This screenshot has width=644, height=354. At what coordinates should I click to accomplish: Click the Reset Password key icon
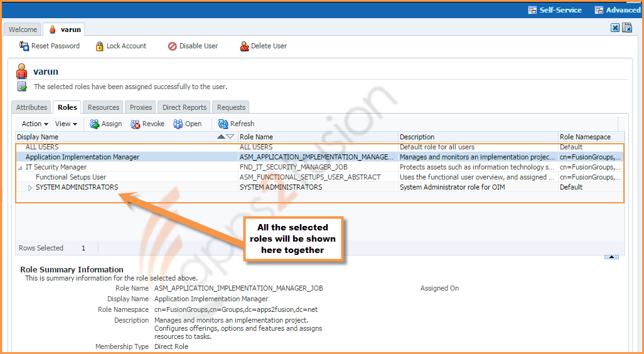(x=24, y=46)
